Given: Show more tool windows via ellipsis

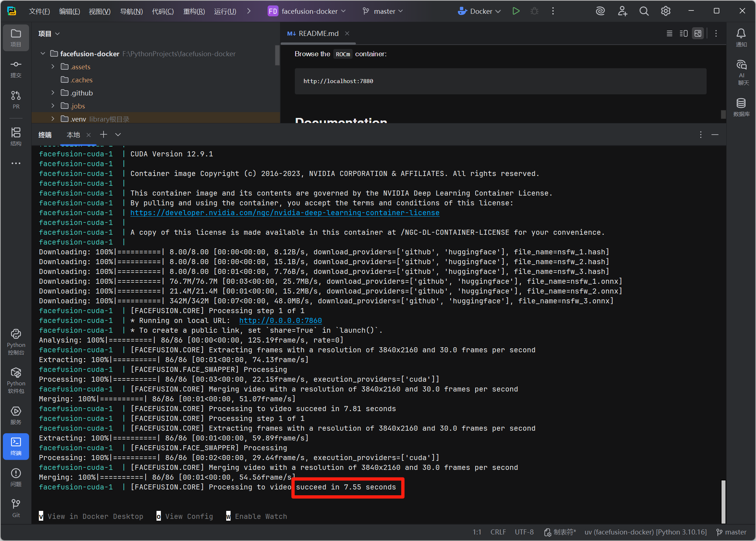Looking at the screenshot, I should [16, 163].
